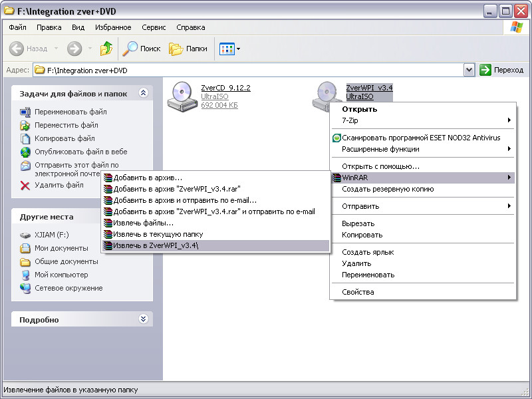Viewport: 532px width, 399px height.
Task: Click the Другие места panel header
Action: (82, 217)
